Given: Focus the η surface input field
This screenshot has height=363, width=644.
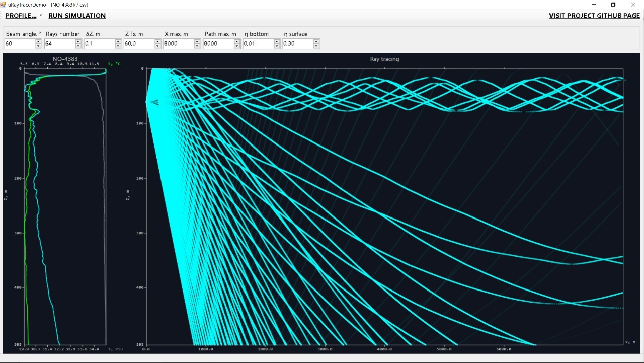Looking at the screenshot, I should [x=297, y=44].
